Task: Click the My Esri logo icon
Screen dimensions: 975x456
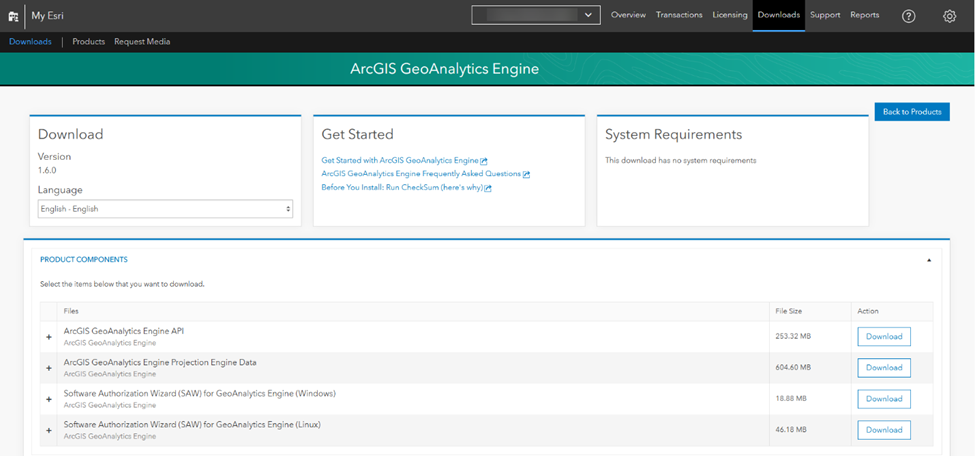Action: pos(13,16)
